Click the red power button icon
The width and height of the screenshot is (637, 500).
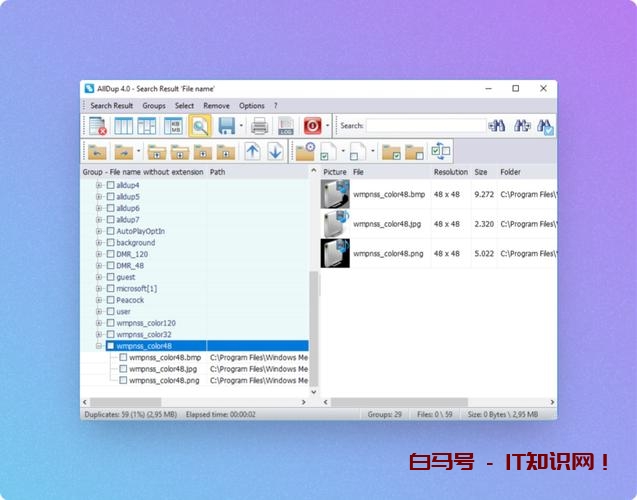(312, 126)
